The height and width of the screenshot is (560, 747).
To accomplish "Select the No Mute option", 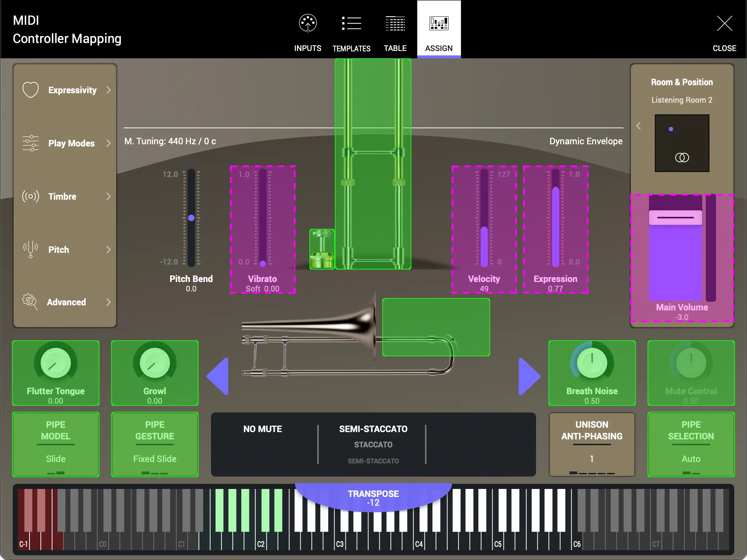I will (x=262, y=429).
